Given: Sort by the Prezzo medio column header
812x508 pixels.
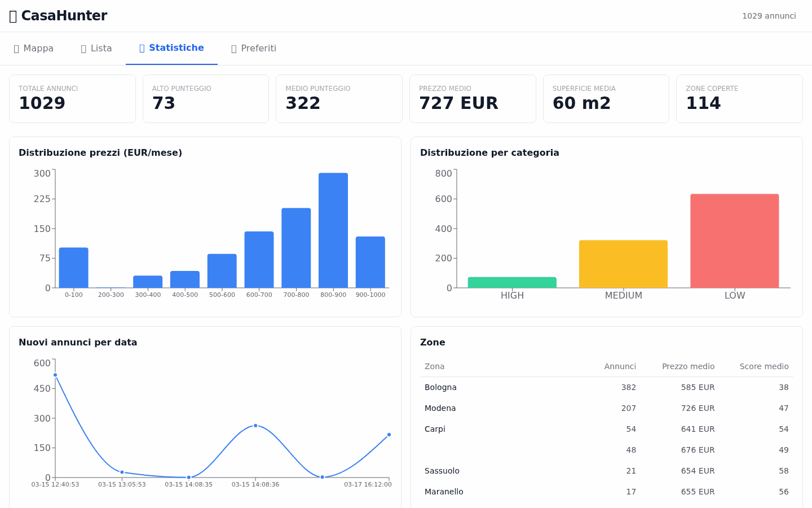Looking at the screenshot, I should [x=688, y=366].
